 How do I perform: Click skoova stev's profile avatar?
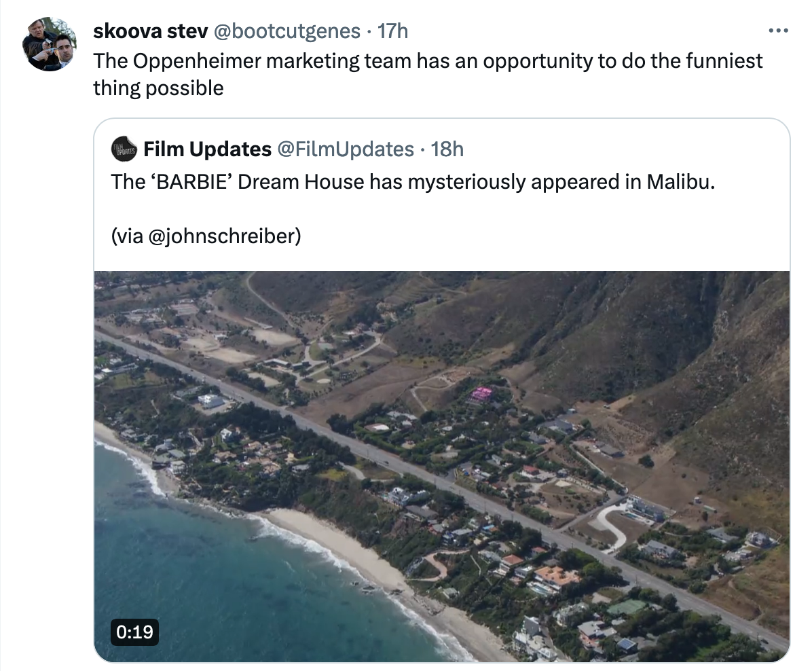tap(49, 44)
